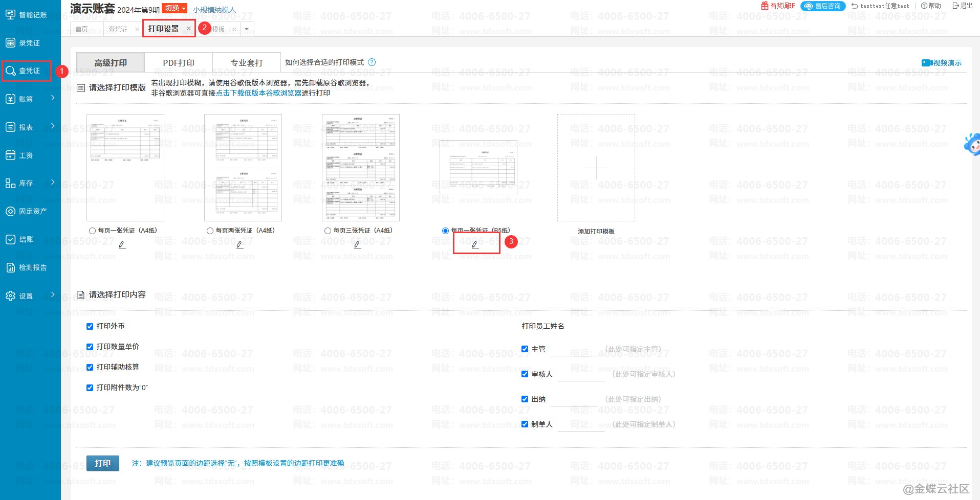Click the help question mark beside 如何选择合适的打印模式
Viewport: 980px width, 500px height.
click(372, 62)
